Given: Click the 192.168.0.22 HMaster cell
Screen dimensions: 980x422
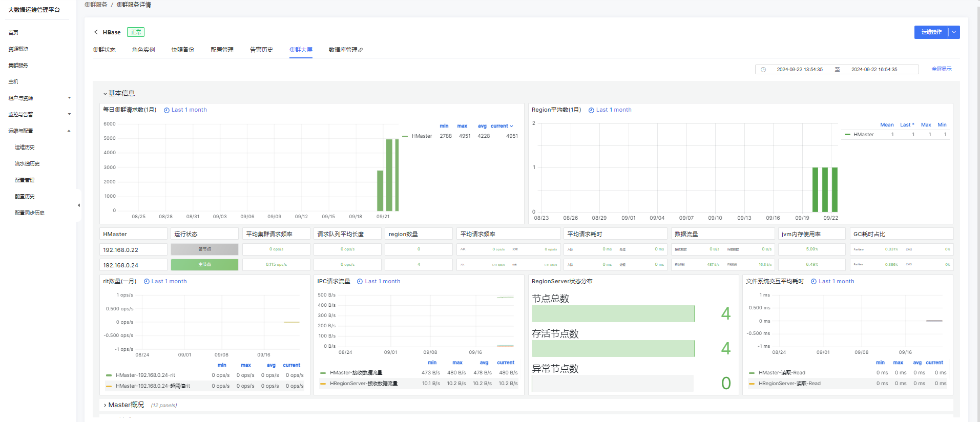Looking at the screenshot, I should (x=133, y=250).
